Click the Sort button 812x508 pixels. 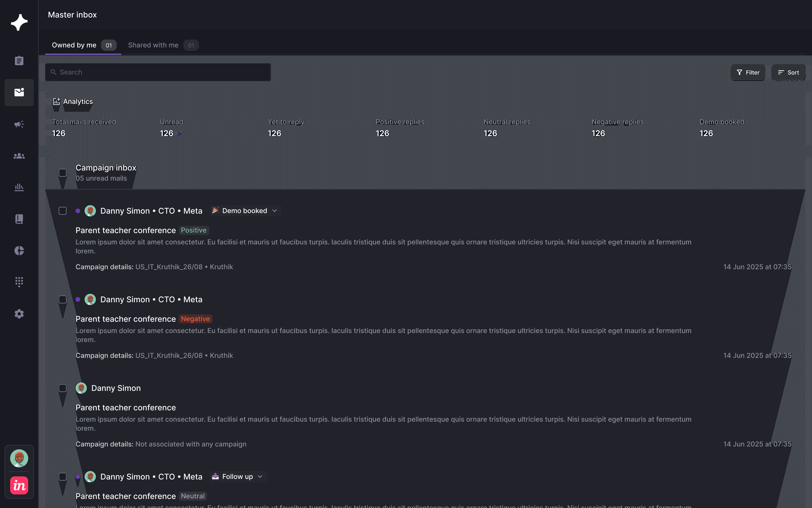(788, 73)
